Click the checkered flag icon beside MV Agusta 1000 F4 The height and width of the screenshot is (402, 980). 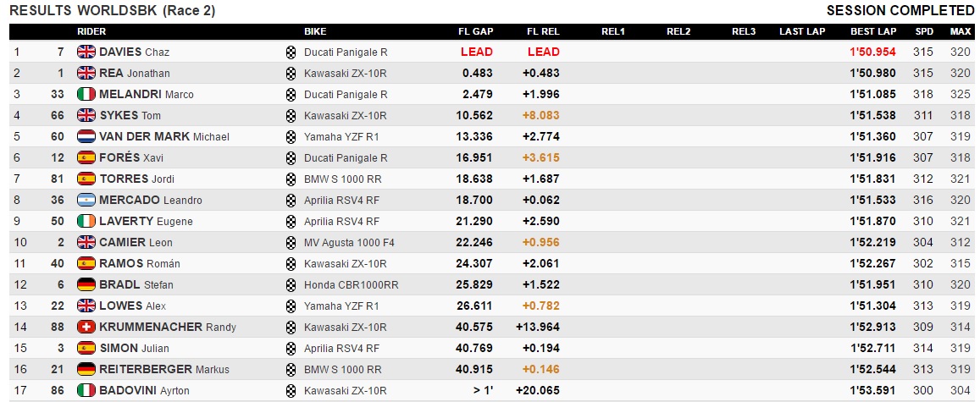tap(291, 242)
